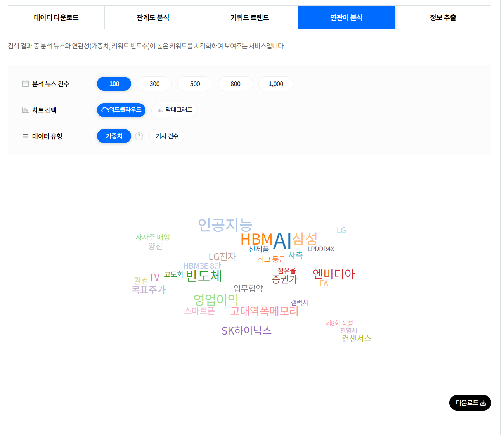This screenshot has height=435, width=504.
Task: Click the word 신제품 in cloud
Action: click(259, 249)
